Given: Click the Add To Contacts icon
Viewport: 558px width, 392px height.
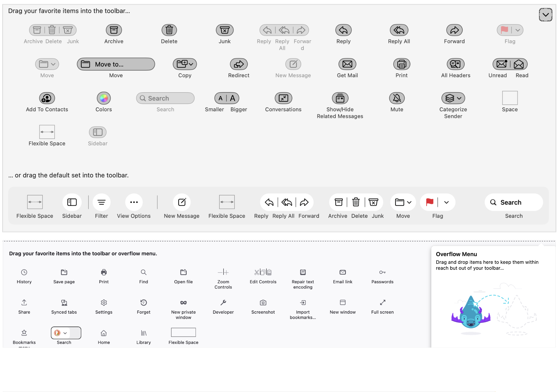Looking at the screenshot, I should tap(47, 98).
